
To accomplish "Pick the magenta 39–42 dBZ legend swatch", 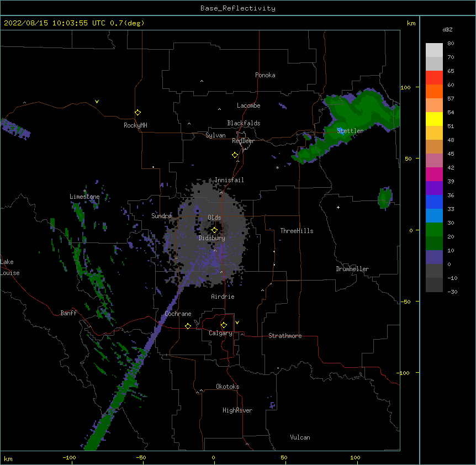I will tap(434, 174).
